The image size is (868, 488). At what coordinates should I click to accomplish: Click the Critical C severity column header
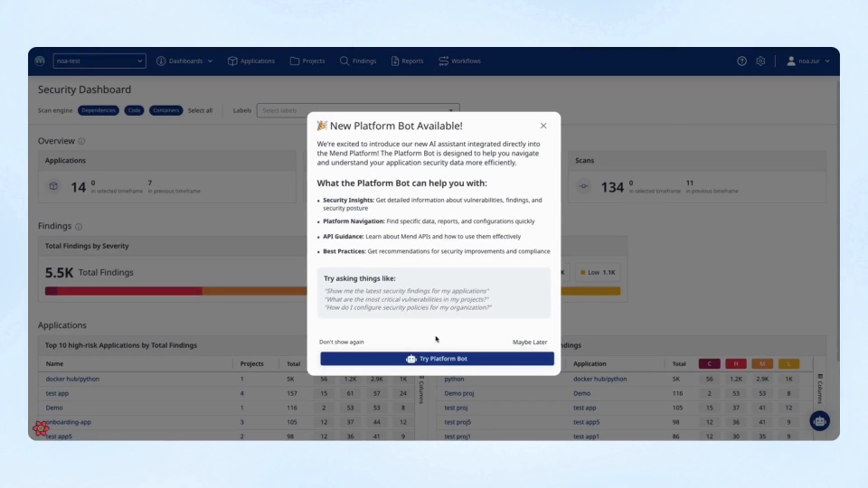(710, 363)
